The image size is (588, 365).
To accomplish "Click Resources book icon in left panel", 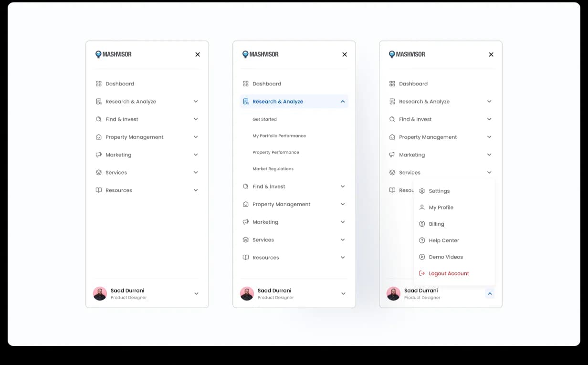I will tap(99, 190).
